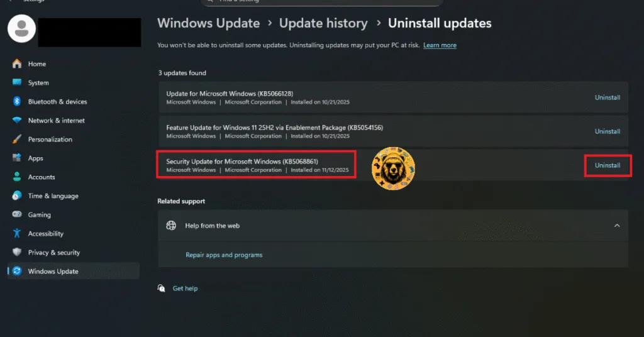644x337 pixels.
Task: Select Security Update for Microsoft Windows (KB5068861) title
Action: tap(242, 162)
